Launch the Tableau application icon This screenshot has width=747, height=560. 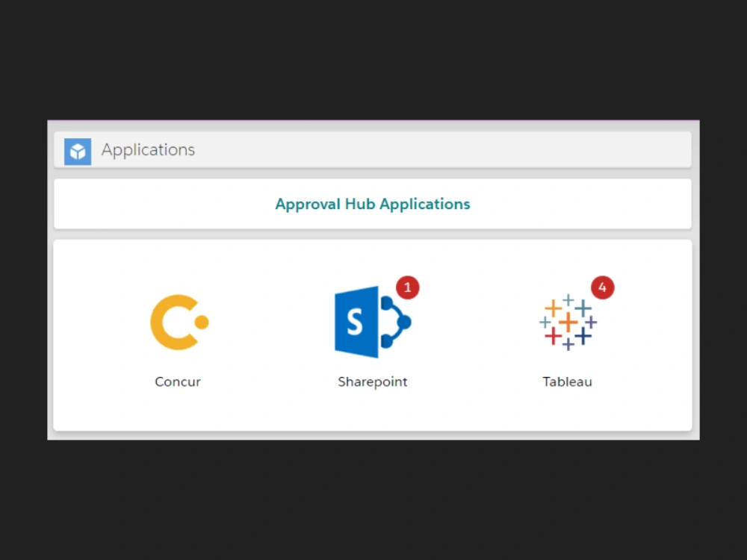point(568,323)
